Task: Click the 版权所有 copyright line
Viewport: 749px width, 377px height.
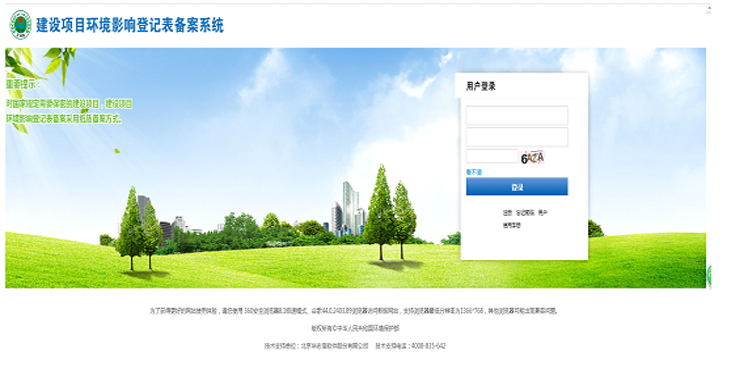Action: point(355,328)
